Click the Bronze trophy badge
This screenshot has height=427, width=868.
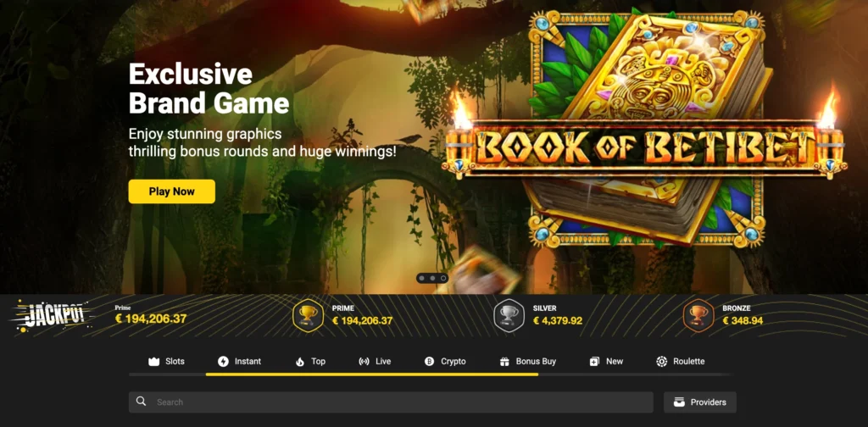698,316
